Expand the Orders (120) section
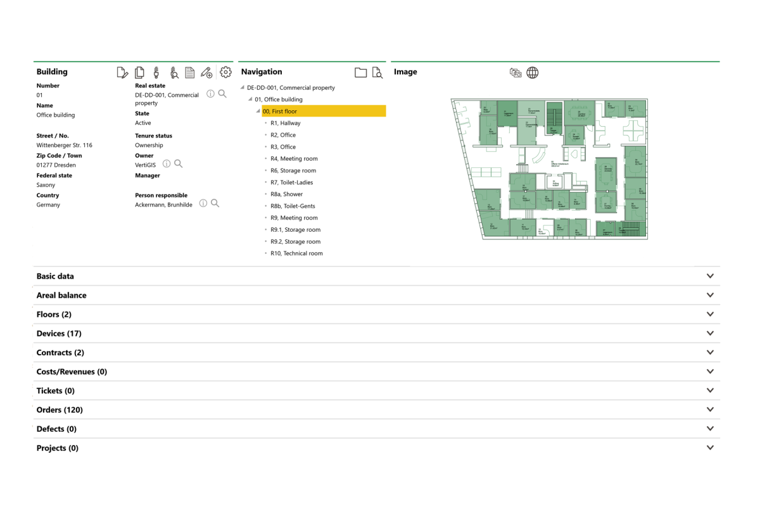This screenshot has height=532, width=760. click(x=710, y=409)
